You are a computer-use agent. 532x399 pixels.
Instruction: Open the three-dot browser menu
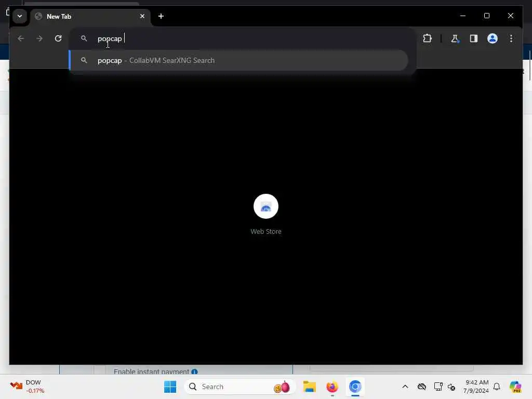pos(511,38)
